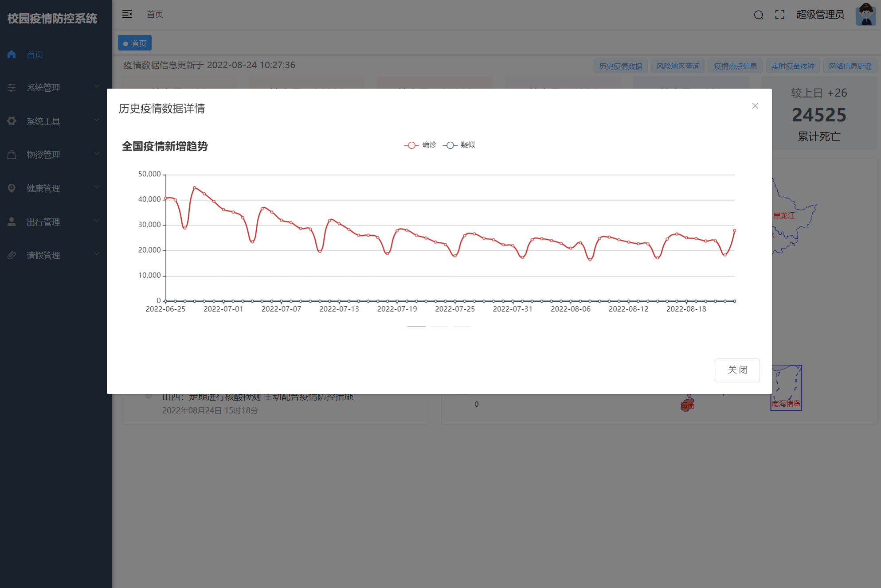Screen dimensions: 881x588
Task: Click the 健康管理 location pin icon
Action: click(x=12, y=188)
